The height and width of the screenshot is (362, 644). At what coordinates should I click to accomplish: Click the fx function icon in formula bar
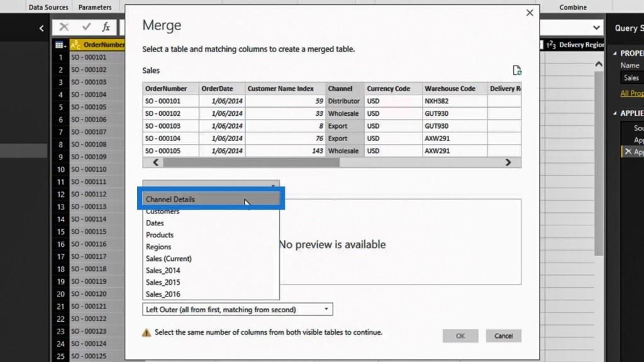click(106, 27)
